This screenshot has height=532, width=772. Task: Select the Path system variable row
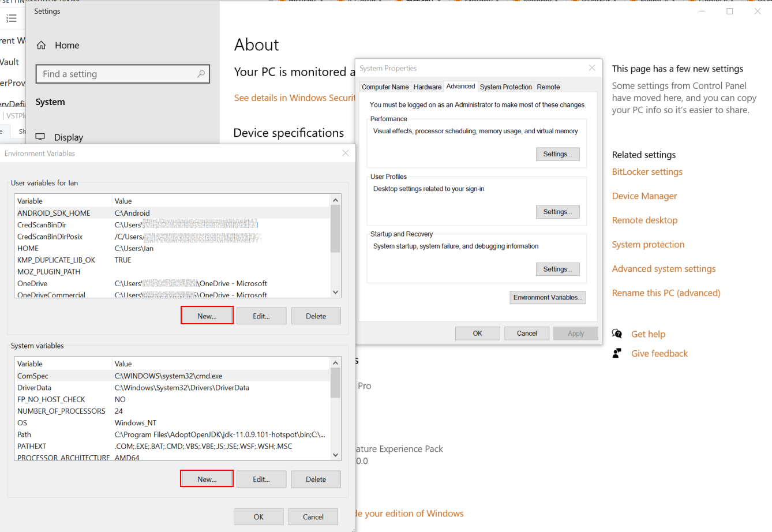(172, 434)
